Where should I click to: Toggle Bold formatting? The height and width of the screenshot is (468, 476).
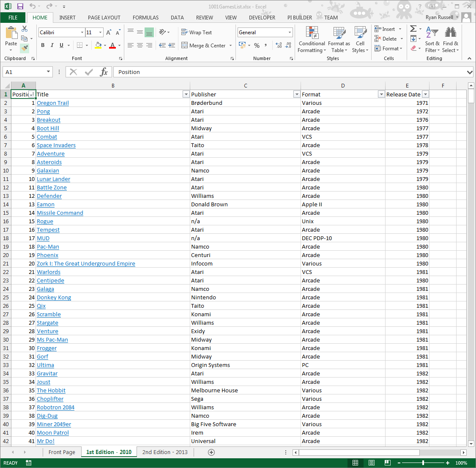pos(43,45)
